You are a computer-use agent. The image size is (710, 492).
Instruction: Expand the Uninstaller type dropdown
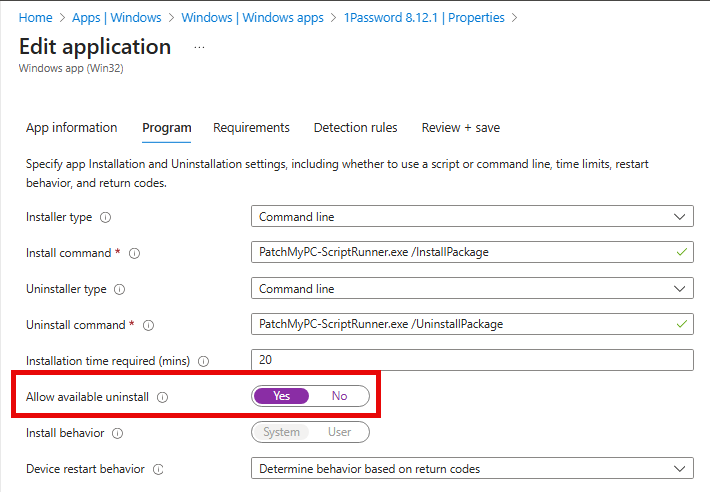472,288
